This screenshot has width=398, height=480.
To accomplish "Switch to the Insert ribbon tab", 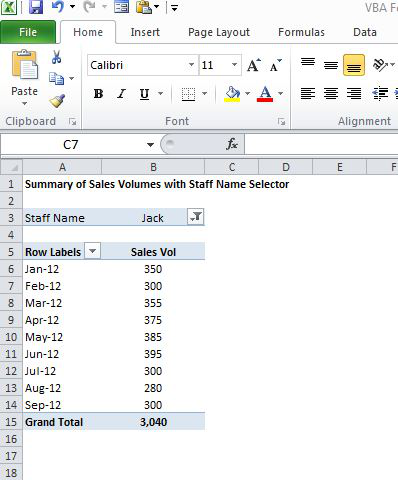I will [145, 32].
